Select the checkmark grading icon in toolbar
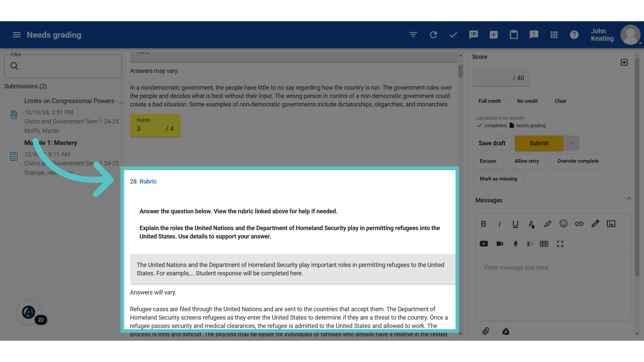Screen dimensions: 644x362 tap(453, 35)
